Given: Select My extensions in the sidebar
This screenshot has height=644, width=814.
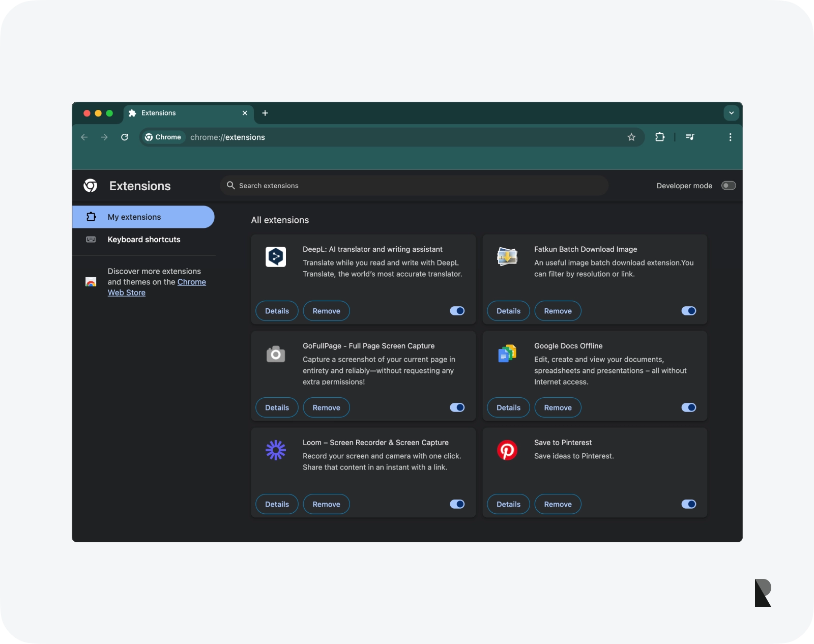Looking at the screenshot, I should 143,217.
